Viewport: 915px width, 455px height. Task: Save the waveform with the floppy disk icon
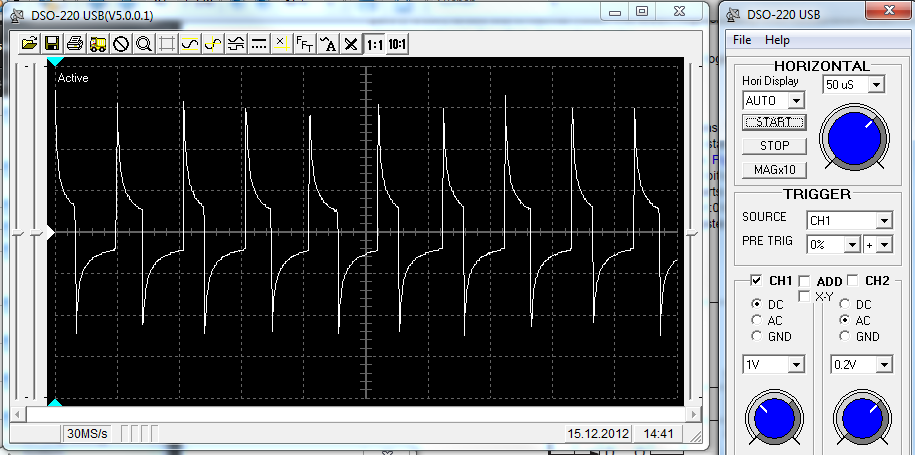click(x=52, y=43)
